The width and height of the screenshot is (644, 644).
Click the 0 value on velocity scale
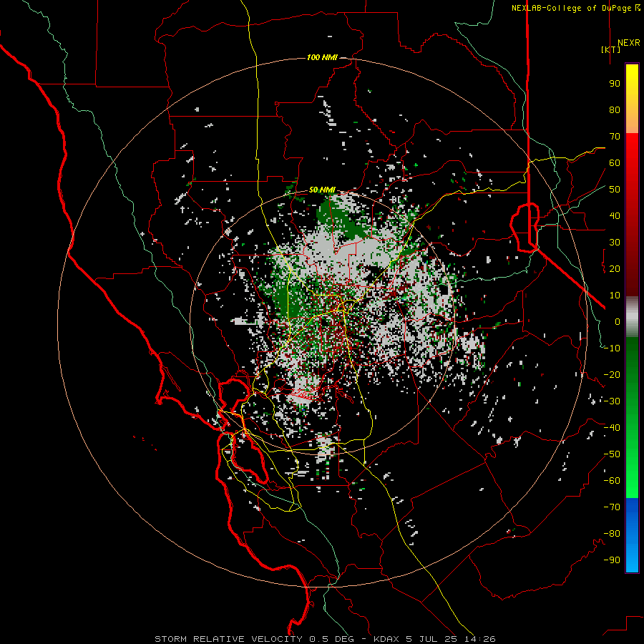[x=618, y=322]
